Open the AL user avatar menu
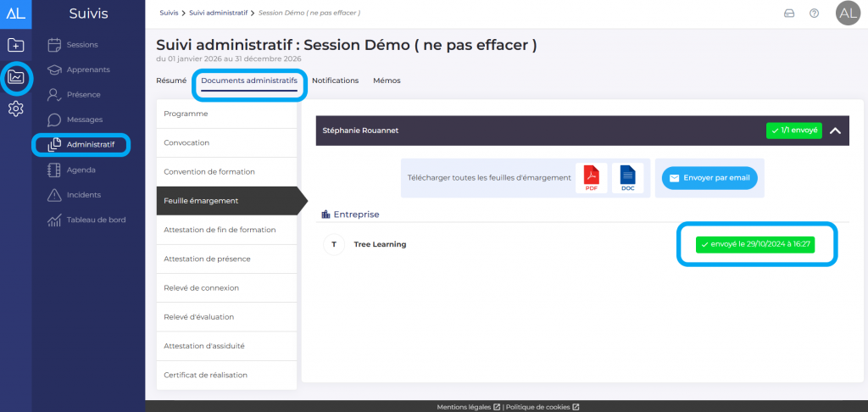 pyautogui.click(x=847, y=13)
